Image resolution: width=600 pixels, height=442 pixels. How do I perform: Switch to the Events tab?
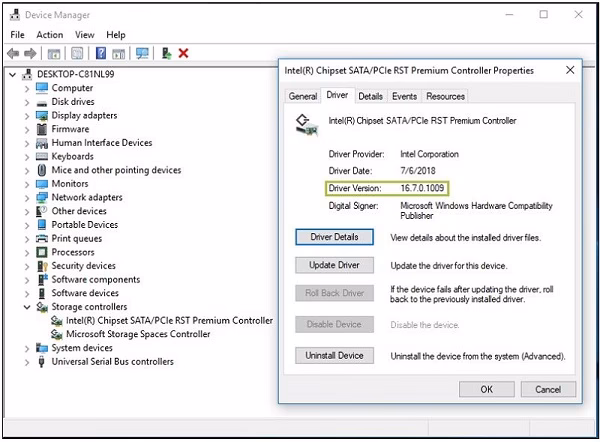coord(404,96)
